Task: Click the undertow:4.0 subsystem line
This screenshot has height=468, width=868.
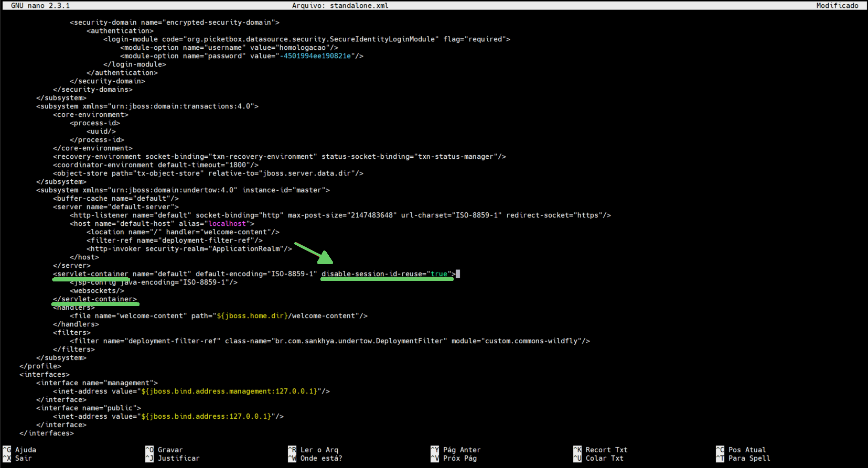Action: pos(183,190)
